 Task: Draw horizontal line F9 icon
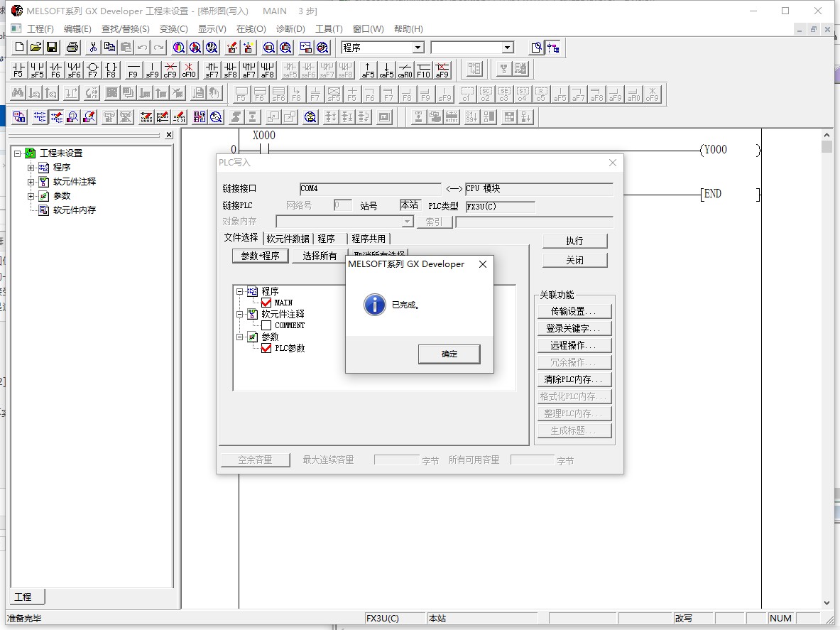[133, 70]
